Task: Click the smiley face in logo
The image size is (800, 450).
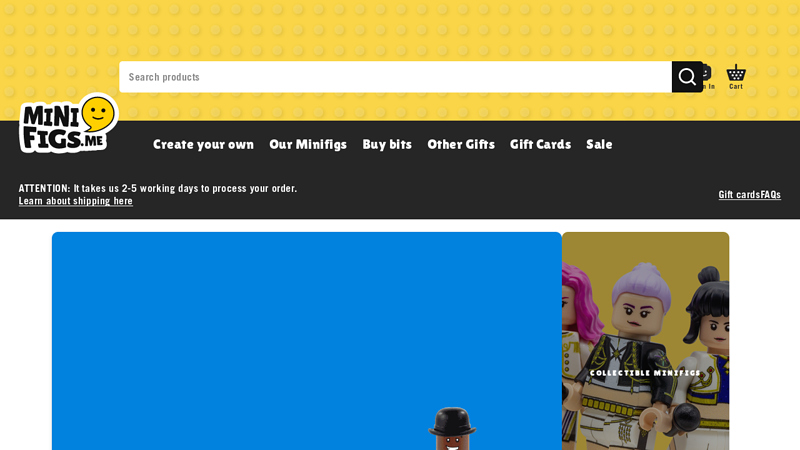Action: pyautogui.click(x=98, y=113)
